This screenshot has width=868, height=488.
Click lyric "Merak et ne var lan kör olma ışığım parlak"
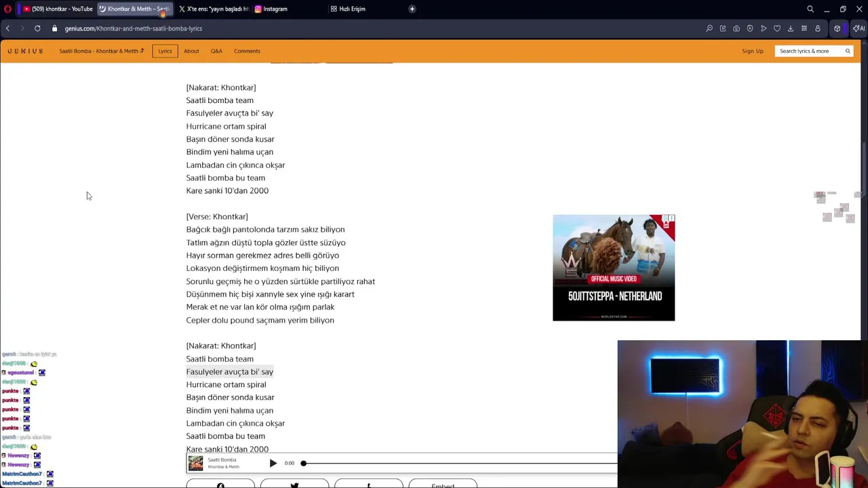[260, 307]
